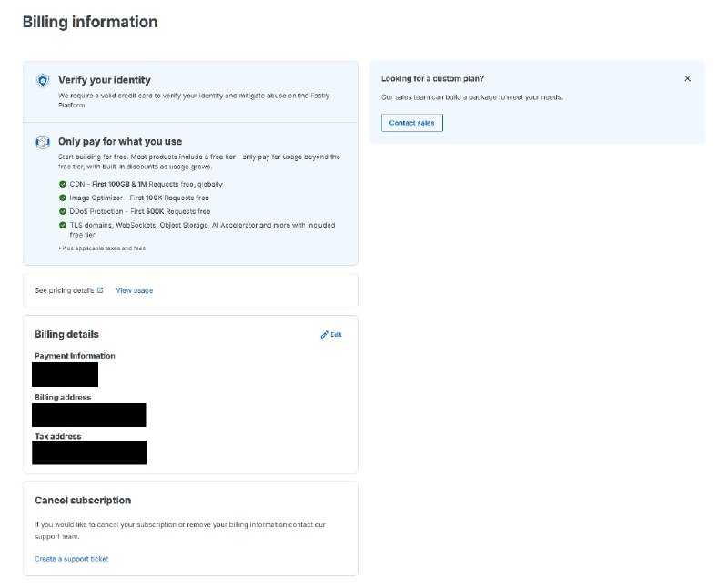Image resolution: width=728 pixels, height=588 pixels.
Task: Click the Billing information page heading
Action: pyautogui.click(x=89, y=22)
